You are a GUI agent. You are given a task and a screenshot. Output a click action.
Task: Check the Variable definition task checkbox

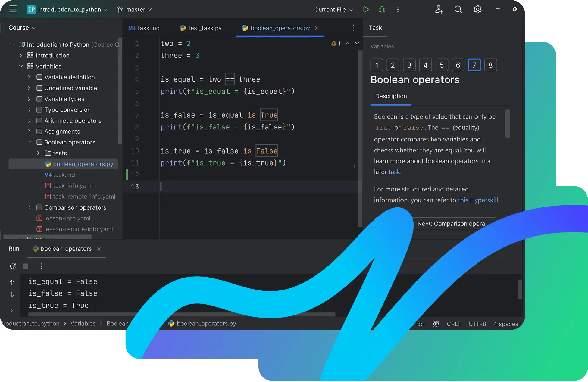coord(39,77)
